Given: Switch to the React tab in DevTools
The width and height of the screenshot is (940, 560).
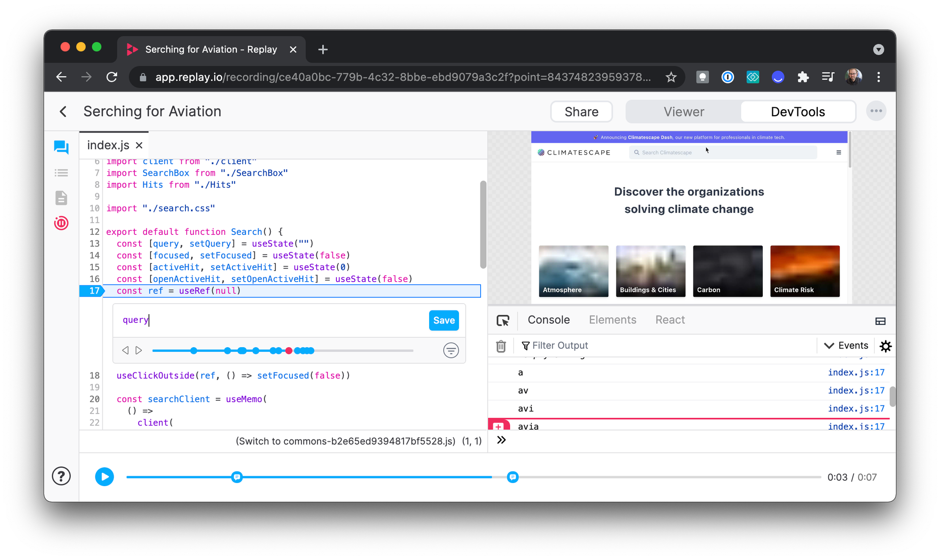Looking at the screenshot, I should tap(670, 319).
